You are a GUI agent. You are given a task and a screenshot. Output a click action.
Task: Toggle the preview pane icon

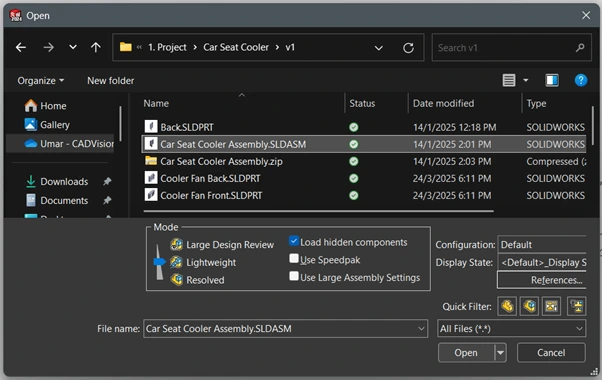pos(552,80)
